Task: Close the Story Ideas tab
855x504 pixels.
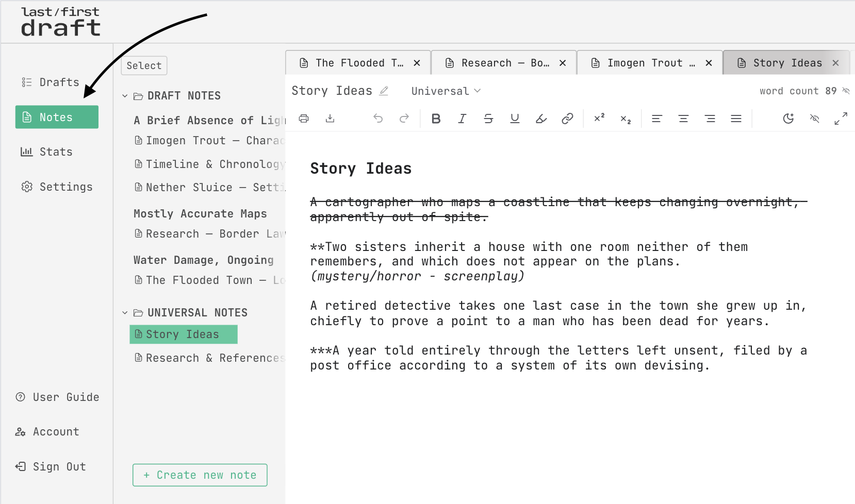Action: click(x=836, y=63)
